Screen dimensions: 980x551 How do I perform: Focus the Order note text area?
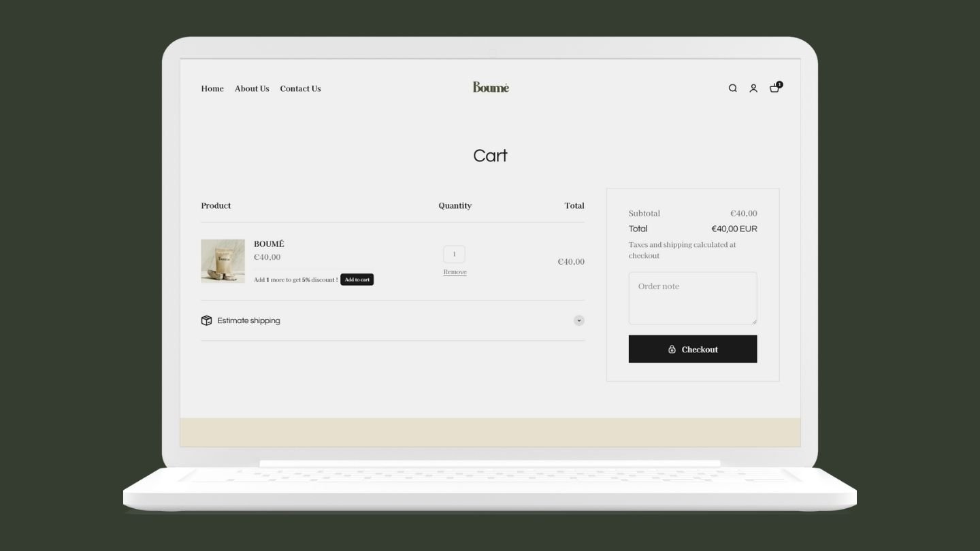tap(692, 298)
